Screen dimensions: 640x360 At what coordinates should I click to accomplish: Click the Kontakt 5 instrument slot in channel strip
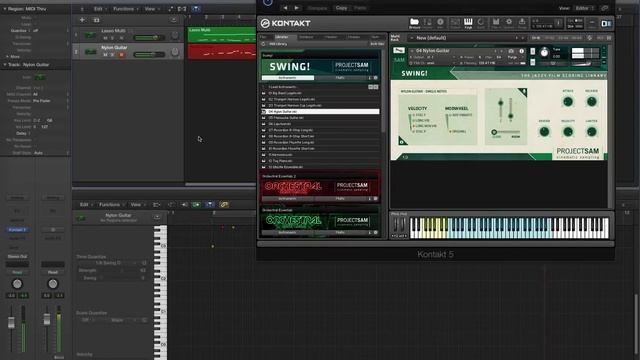[17, 229]
